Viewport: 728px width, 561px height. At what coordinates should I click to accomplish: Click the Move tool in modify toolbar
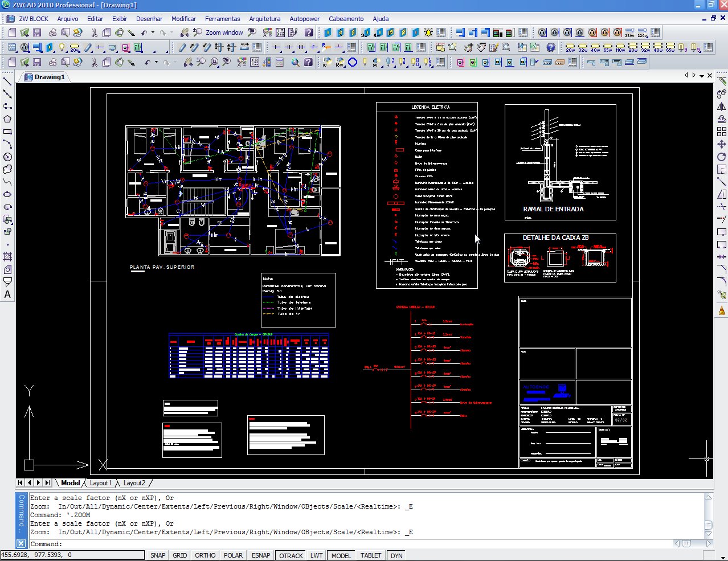click(x=721, y=144)
